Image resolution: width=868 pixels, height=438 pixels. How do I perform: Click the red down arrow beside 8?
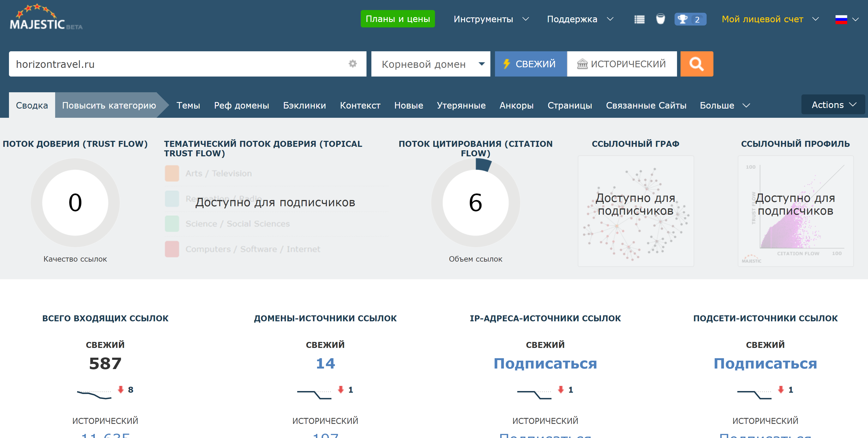click(121, 389)
